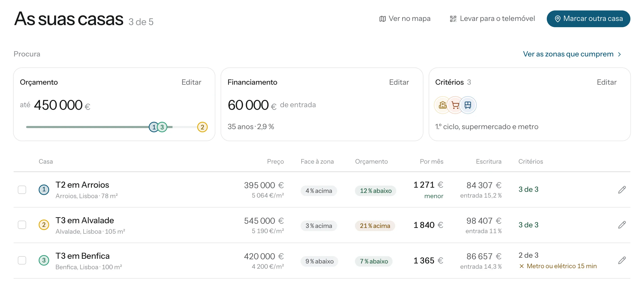Open Ver no mapa

click(x=405, y=19)
